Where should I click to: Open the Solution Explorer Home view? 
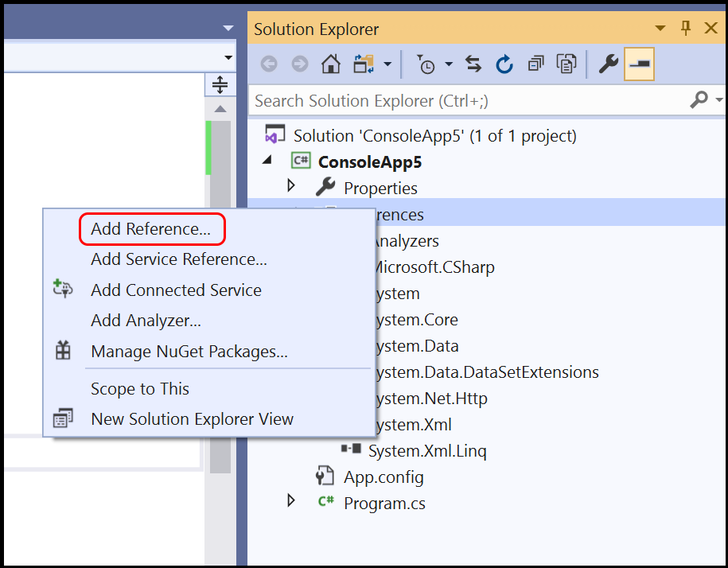tap(330, 63)
